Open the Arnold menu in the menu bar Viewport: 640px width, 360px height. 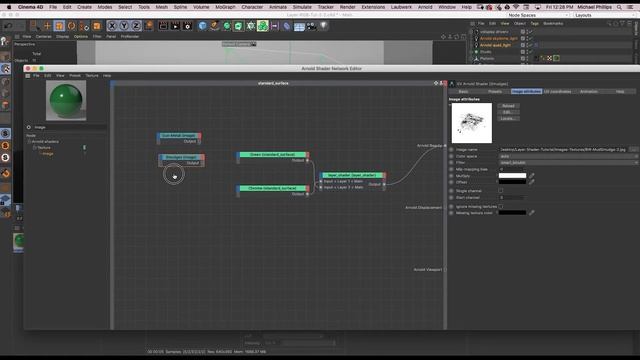coord(425,7)
